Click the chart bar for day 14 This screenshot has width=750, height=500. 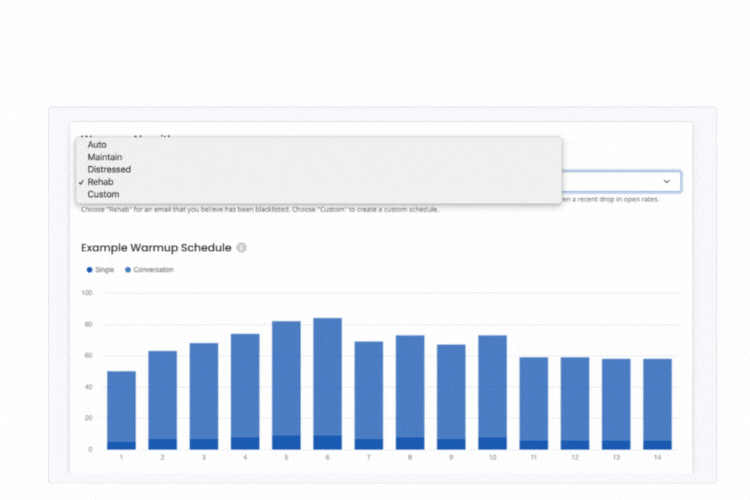click(657, 404)
